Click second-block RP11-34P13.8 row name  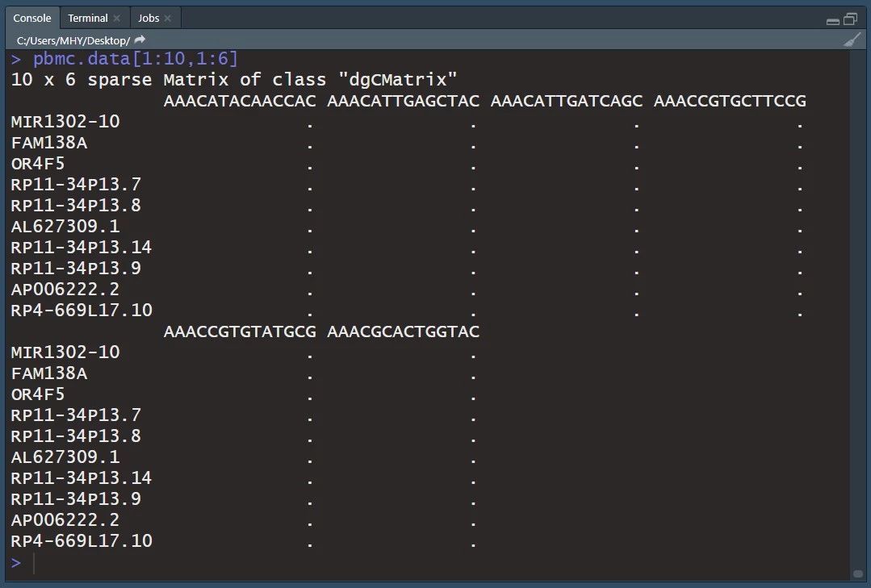point(76,436)
